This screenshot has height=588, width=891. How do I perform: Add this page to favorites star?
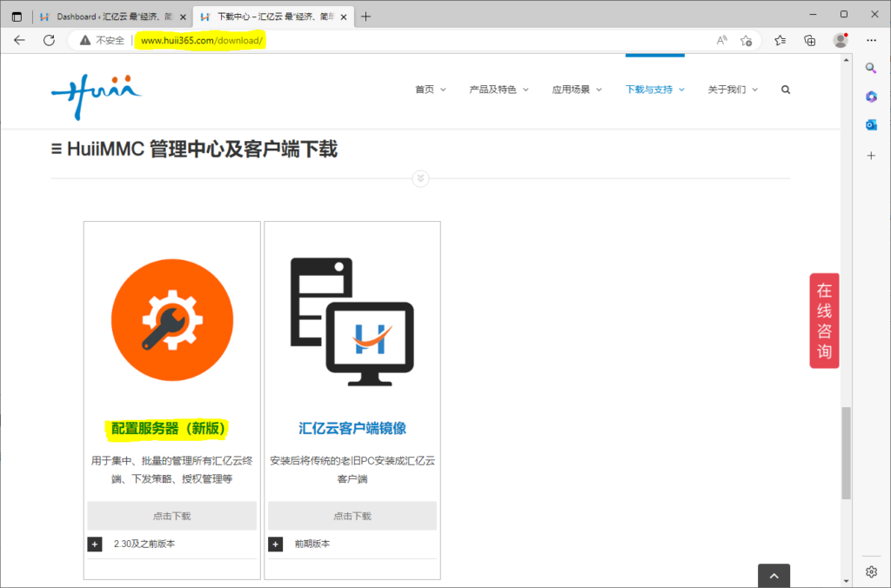pos(746,40)
